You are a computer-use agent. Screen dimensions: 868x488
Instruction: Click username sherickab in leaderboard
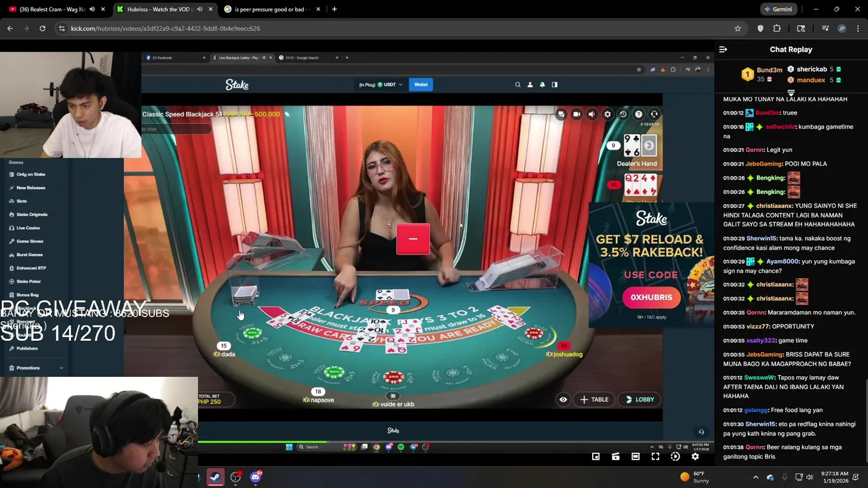(x=812, y=69)
